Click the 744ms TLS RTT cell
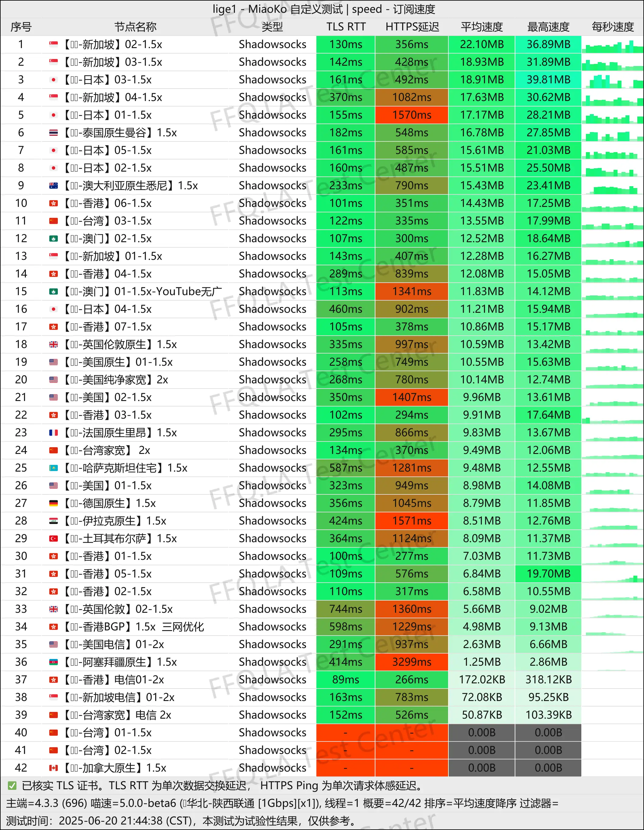This screenshot has width=644, height=830. point(346,609)
